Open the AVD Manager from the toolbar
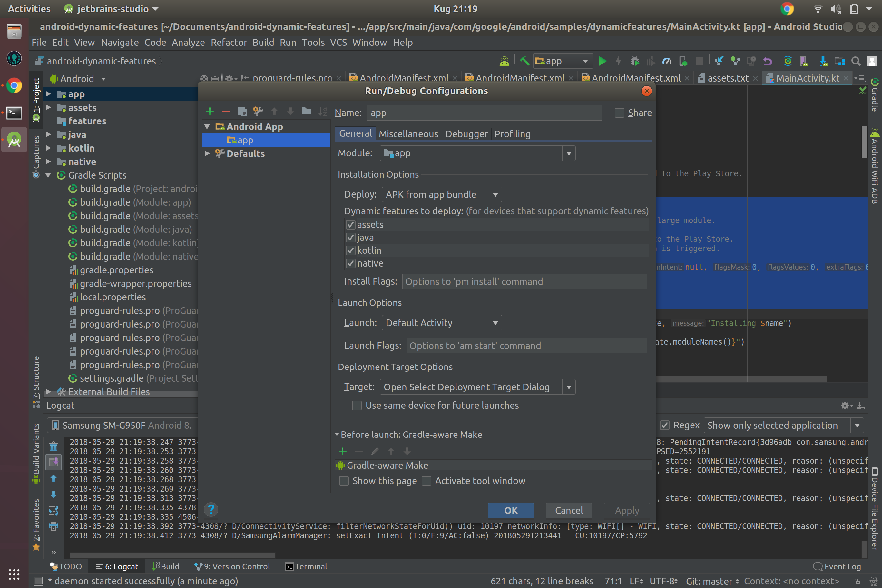882x588 pixels. [x=803, y=61]
